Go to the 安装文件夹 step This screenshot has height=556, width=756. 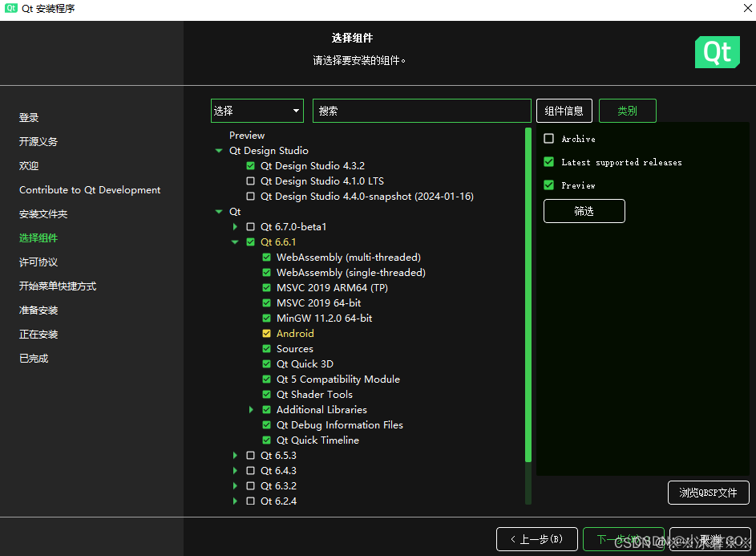pyautogui.click(x=43, y=214)
